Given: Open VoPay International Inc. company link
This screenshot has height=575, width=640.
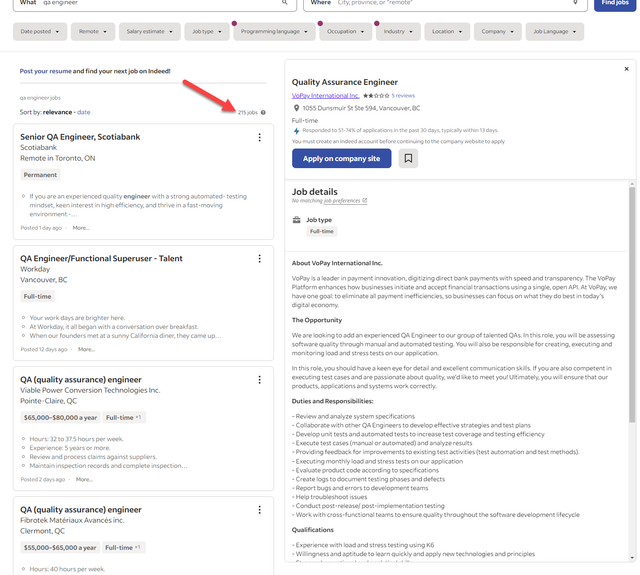Looking at the screenshot, I should coord(325,95).
